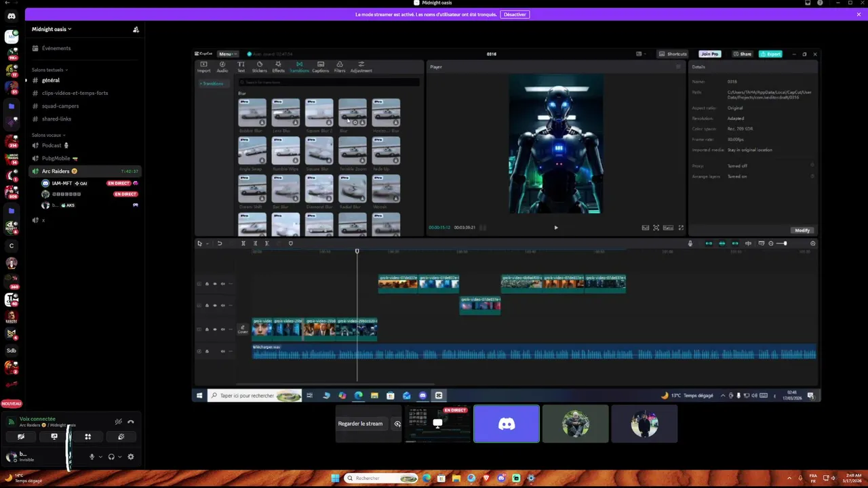
Task: Enter fullscreen in CapCut player
Action: coord(681,228)
